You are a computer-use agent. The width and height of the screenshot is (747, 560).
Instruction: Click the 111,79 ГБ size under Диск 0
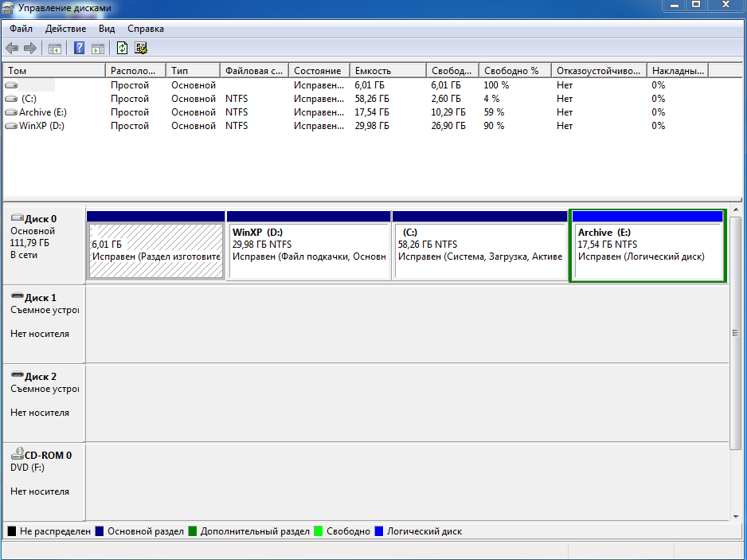tap(30, 243)
